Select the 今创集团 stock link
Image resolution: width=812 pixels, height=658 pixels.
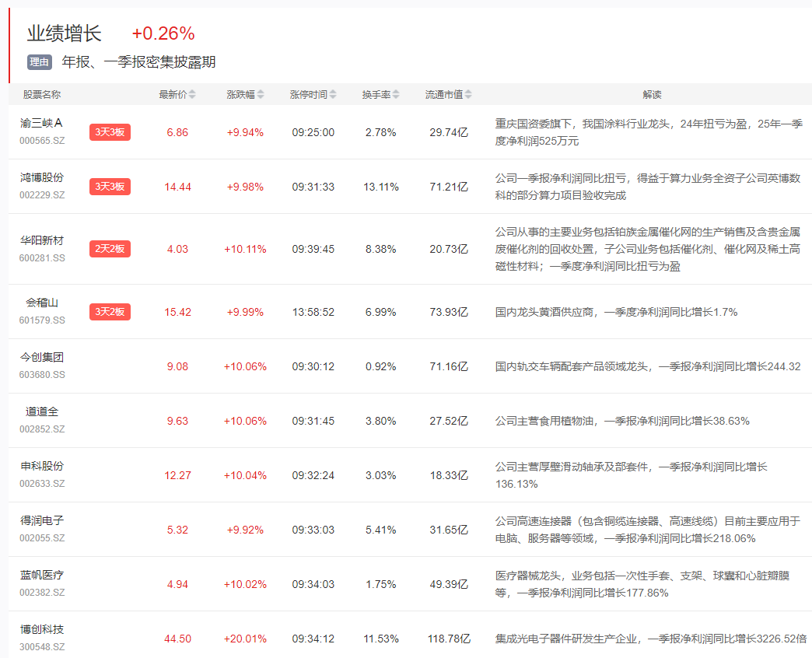[x=42, y=358]
